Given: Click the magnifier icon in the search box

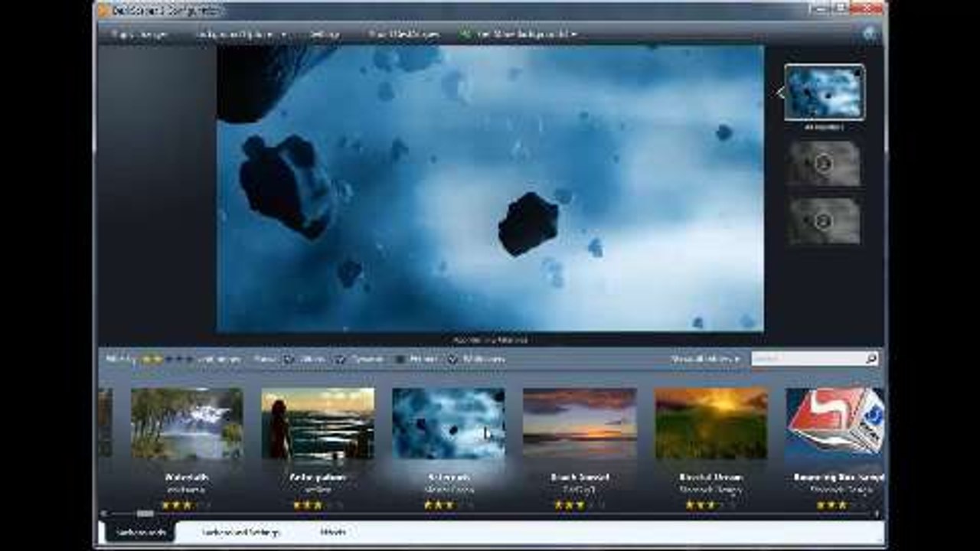Looking at the screenshot, I should [871, 358].
